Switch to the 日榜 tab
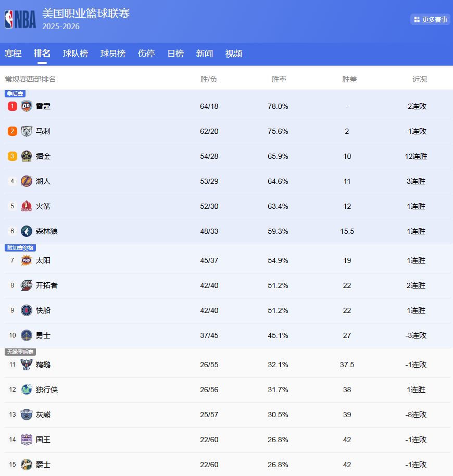The height and width of the screenshot is (476, 453). [x=175, y=54]
